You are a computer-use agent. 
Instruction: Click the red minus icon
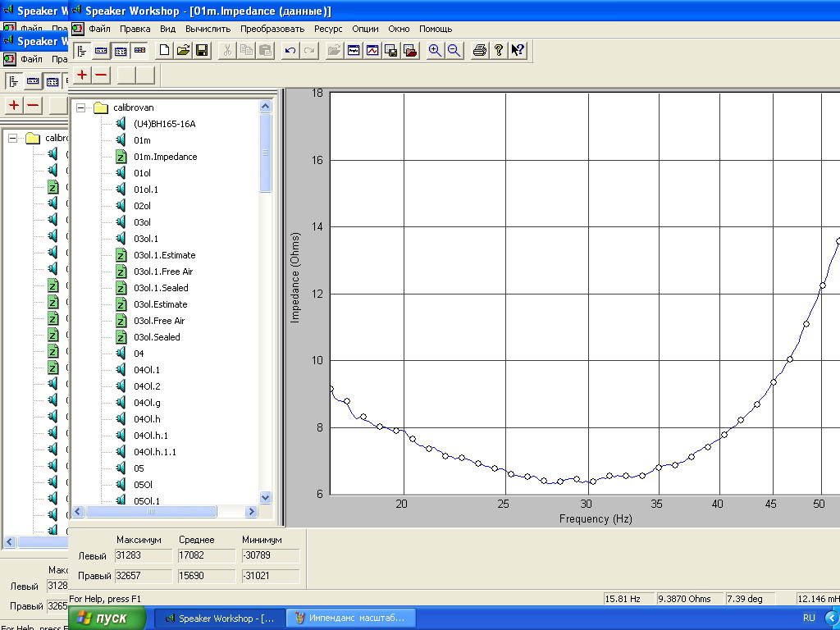pyautogui.click(x=101, y=75)
